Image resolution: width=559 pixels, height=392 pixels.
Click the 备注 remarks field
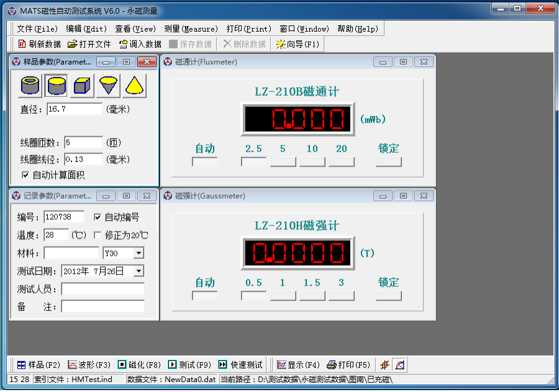click(x=103, y=306)
